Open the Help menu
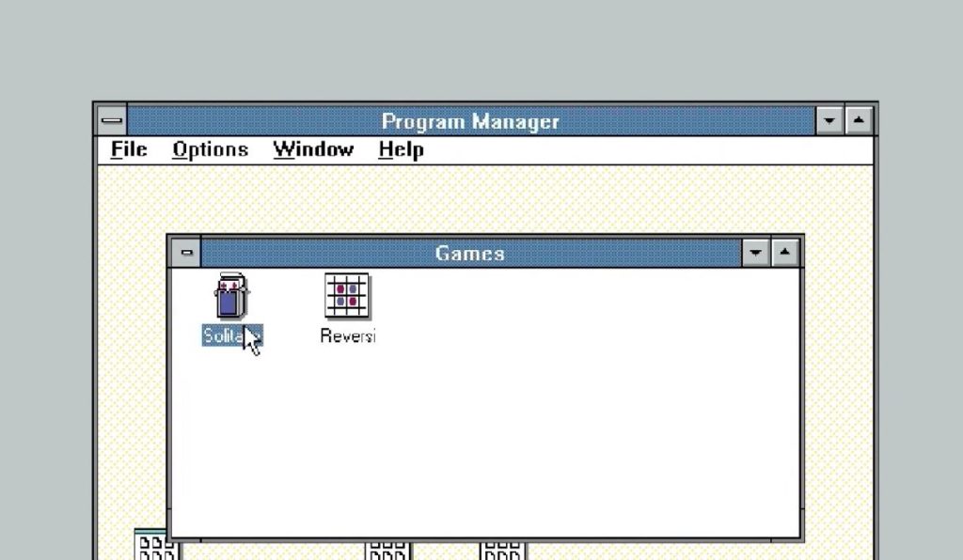 point(401,149)
